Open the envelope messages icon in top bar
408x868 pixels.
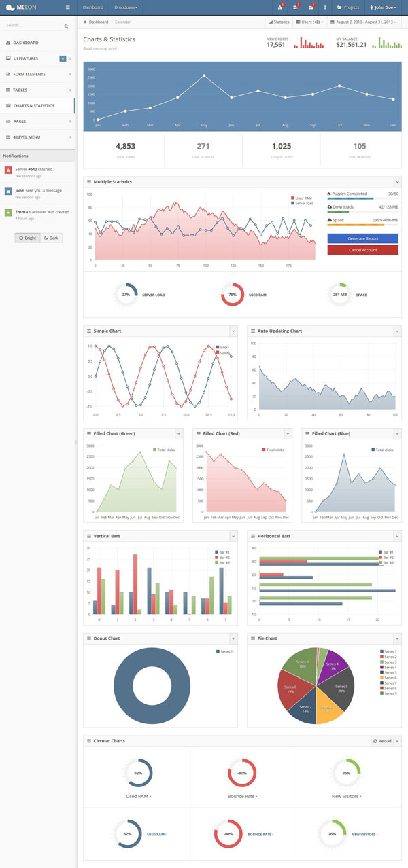tap(310, 7)
